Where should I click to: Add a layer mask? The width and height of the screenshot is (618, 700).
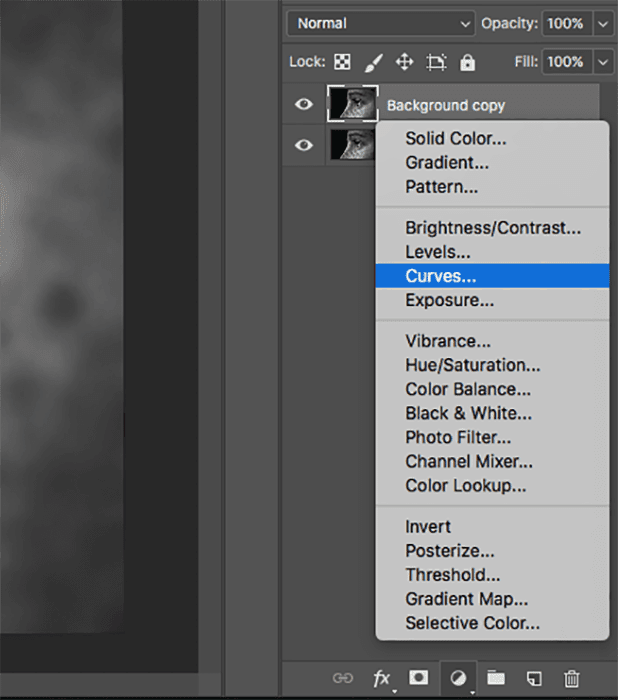[418, 677]
